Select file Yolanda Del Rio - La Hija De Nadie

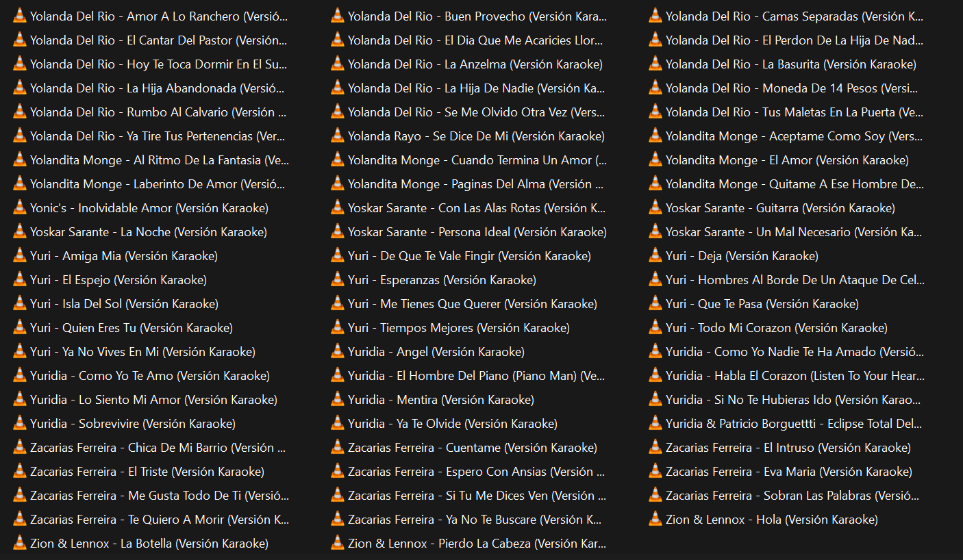(x=468, y=88)
